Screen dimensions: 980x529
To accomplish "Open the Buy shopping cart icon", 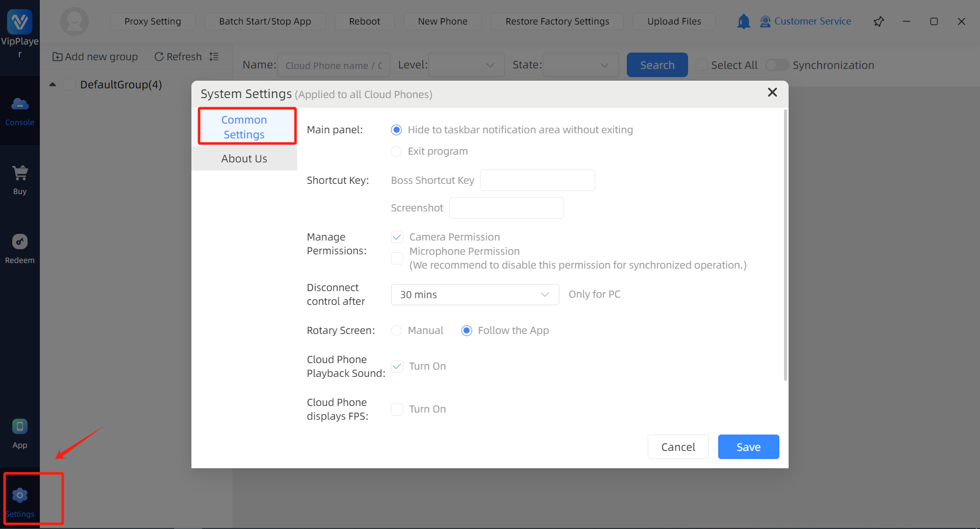I will click(x=20, y=174).
